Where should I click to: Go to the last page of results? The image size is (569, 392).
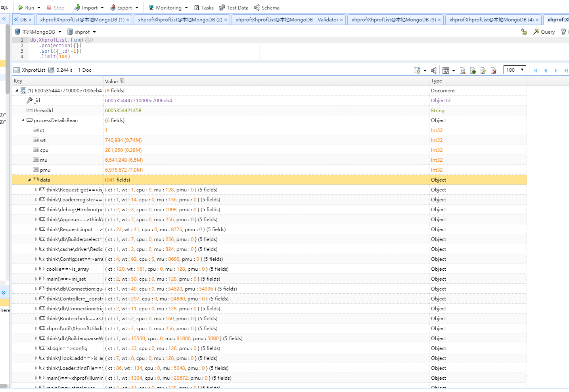(x=566, y=71)
